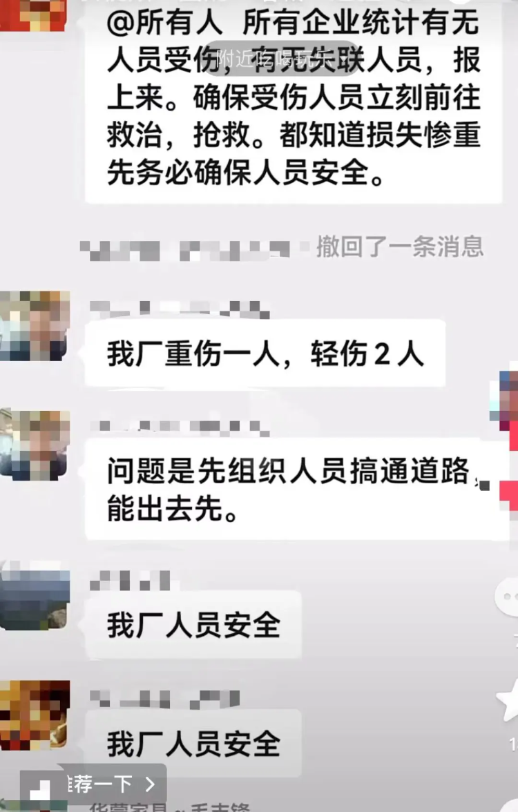Select the first 我厂人员安全 message bubble
Screen dimensions: 518x812
point(193,624)
